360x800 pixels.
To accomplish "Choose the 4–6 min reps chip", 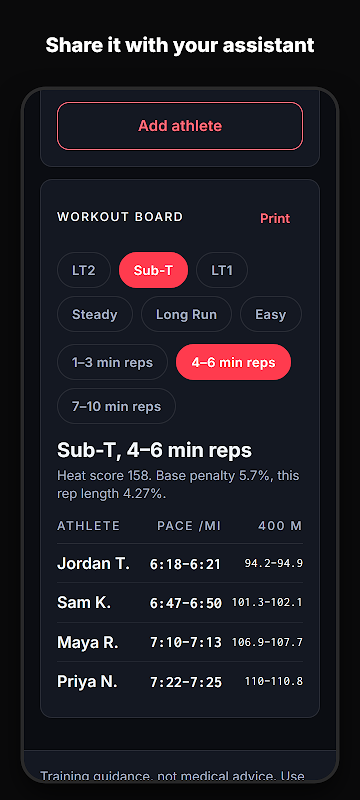I will pos(234,362).
